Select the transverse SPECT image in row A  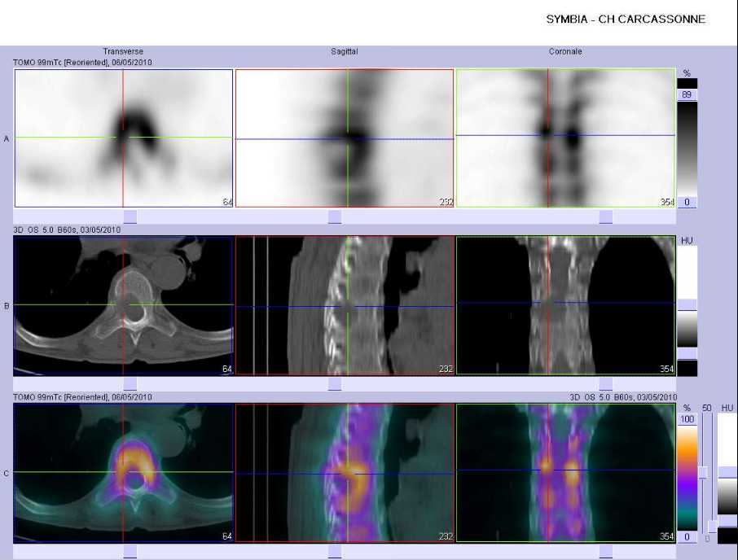pyautogui.click(x=124, y=138)
